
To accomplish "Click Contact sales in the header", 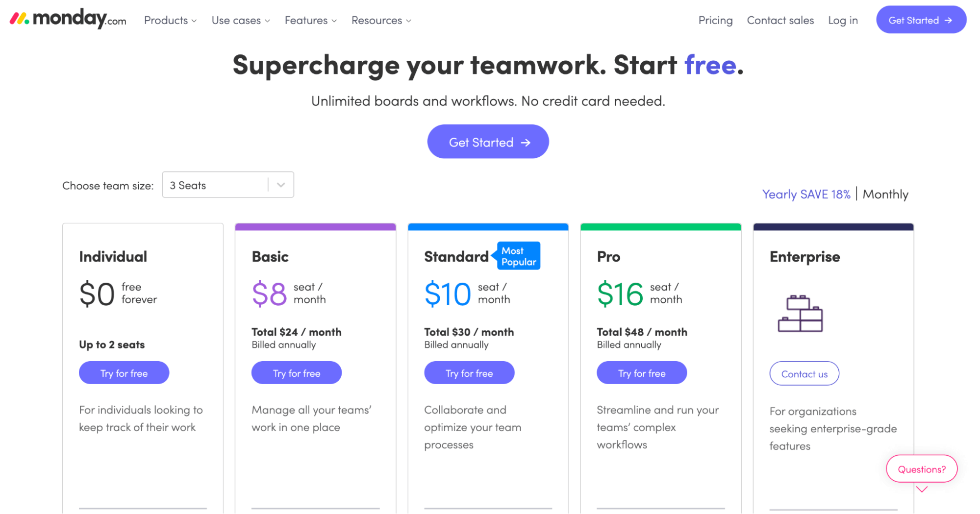I will pos(780,20).
